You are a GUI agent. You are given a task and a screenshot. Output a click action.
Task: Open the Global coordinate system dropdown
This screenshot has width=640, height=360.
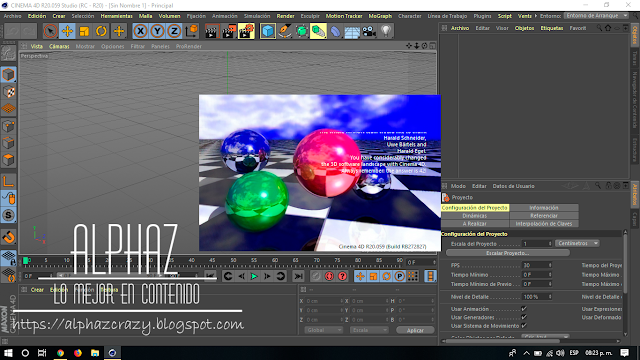(323, 330)
